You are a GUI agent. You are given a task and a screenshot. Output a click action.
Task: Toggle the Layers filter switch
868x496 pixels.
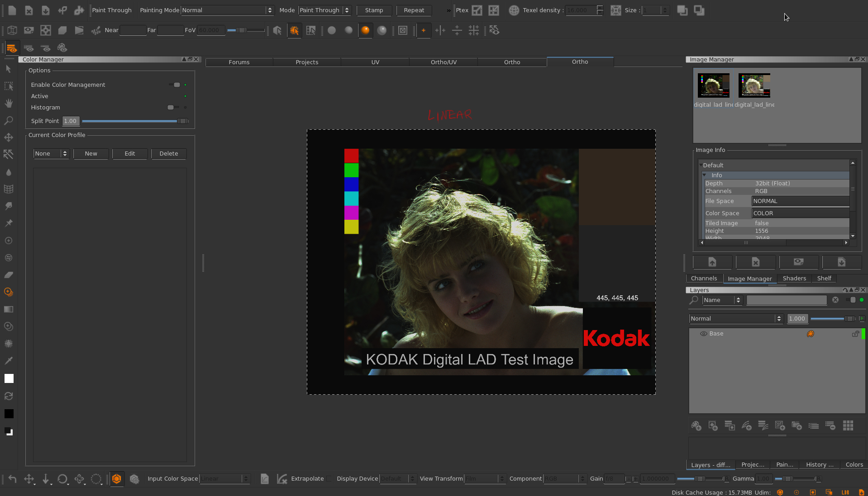tap(851, 300)
